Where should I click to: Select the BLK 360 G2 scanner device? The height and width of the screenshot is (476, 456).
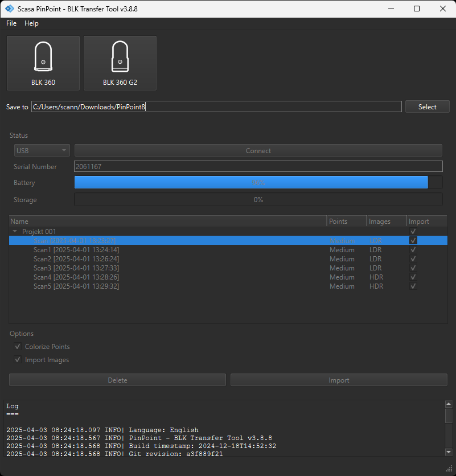click(x=120, y=63)
